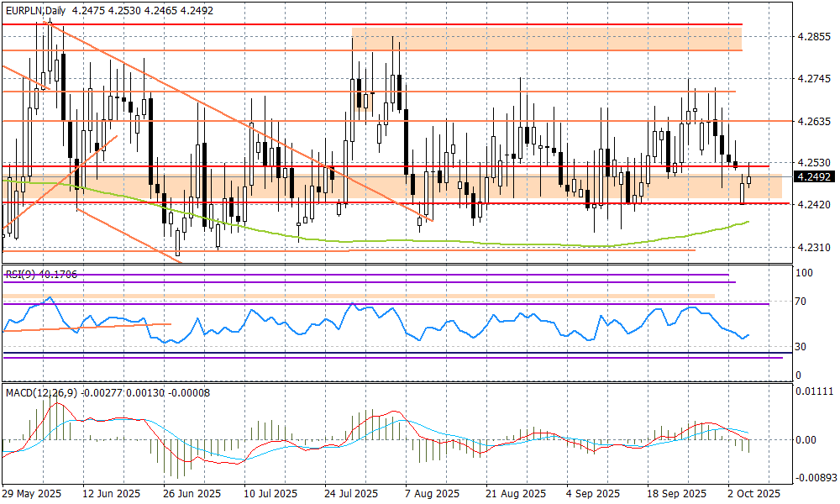Select the 2 Oct 2025 date marker
Viewport: 840px width, 504px height.
coord(753,494)
